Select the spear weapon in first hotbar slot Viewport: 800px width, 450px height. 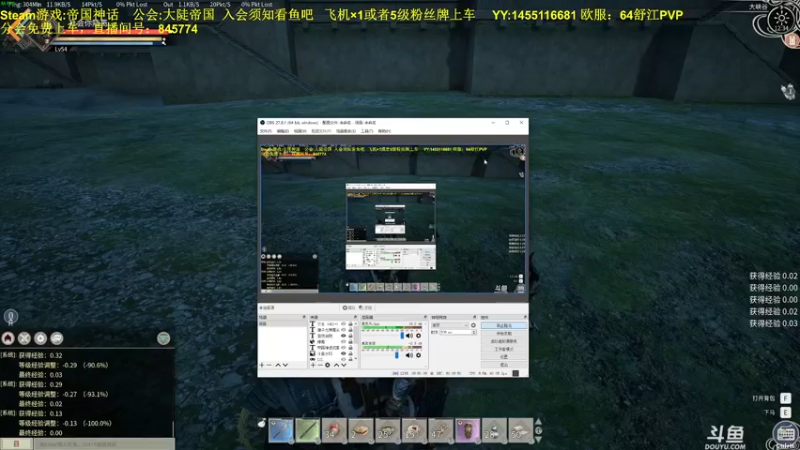[x=281, y=430]
